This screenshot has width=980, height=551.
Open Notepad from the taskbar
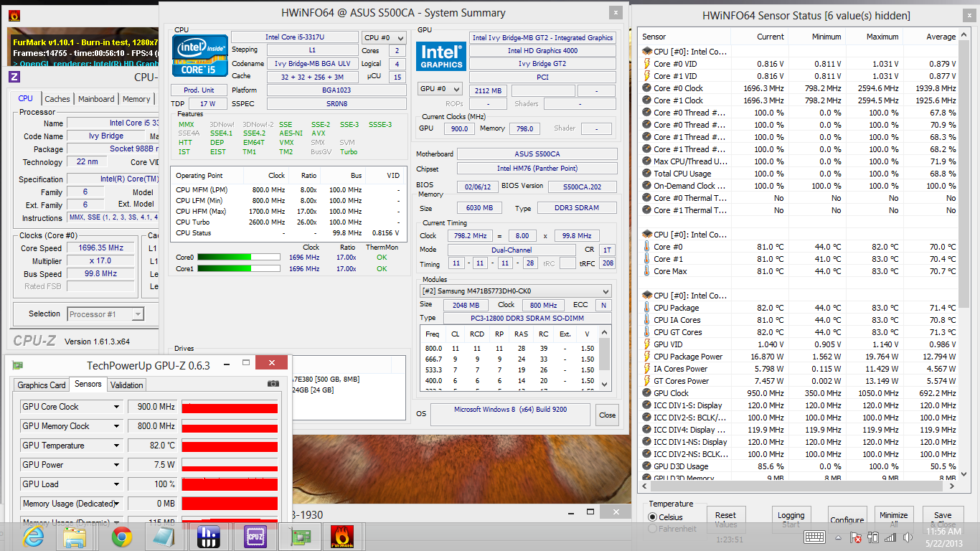[164, 537]
